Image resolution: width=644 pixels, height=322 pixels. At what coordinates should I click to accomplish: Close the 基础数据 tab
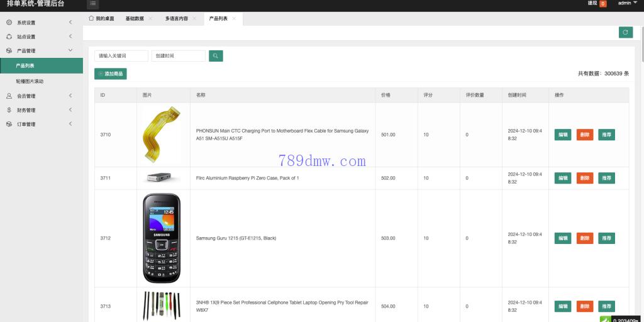click(x=151, y=19)
